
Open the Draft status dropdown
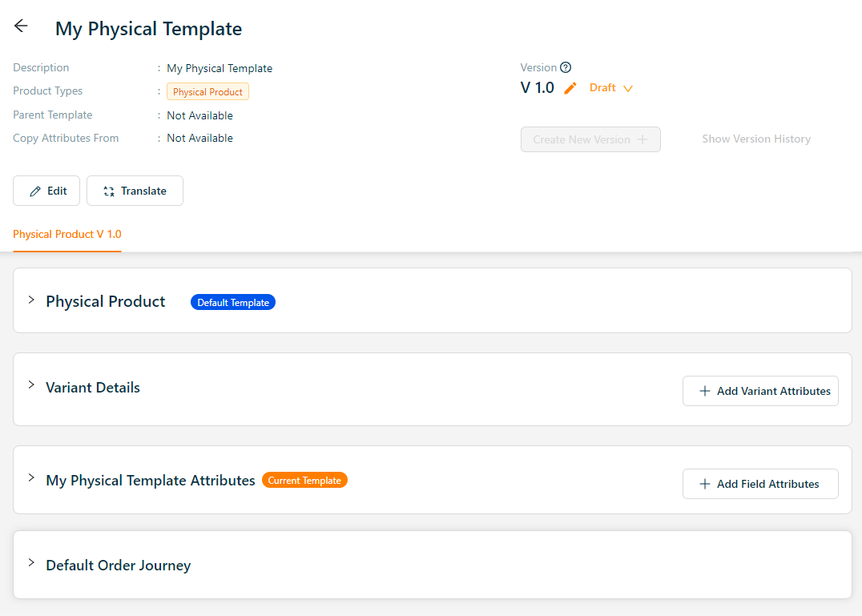[611, 88]
